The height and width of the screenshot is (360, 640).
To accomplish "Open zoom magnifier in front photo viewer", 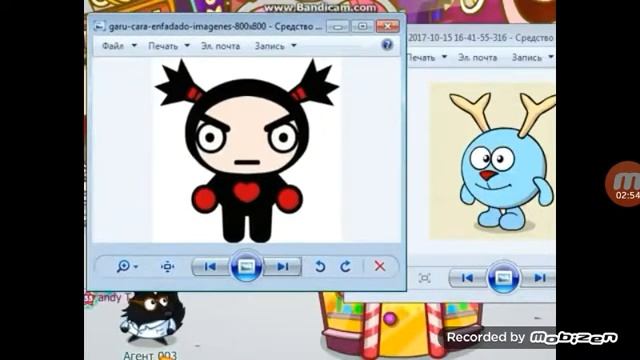I will click(x=123, y=267).
